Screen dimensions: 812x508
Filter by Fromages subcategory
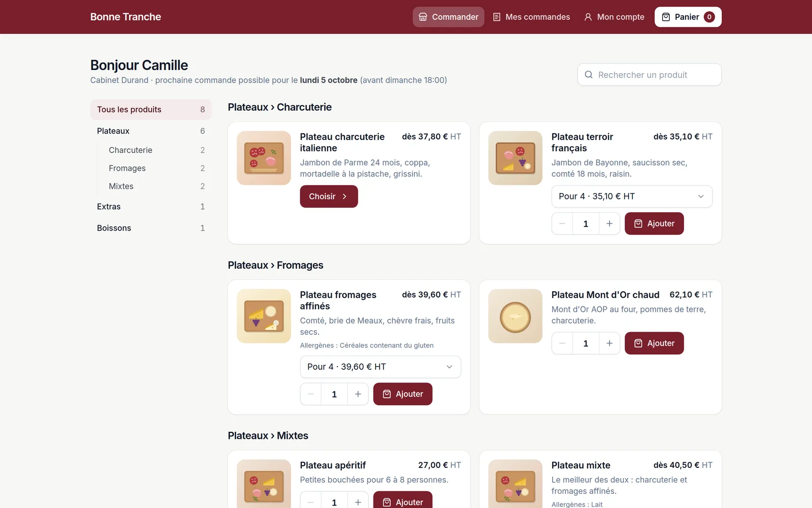156,168
